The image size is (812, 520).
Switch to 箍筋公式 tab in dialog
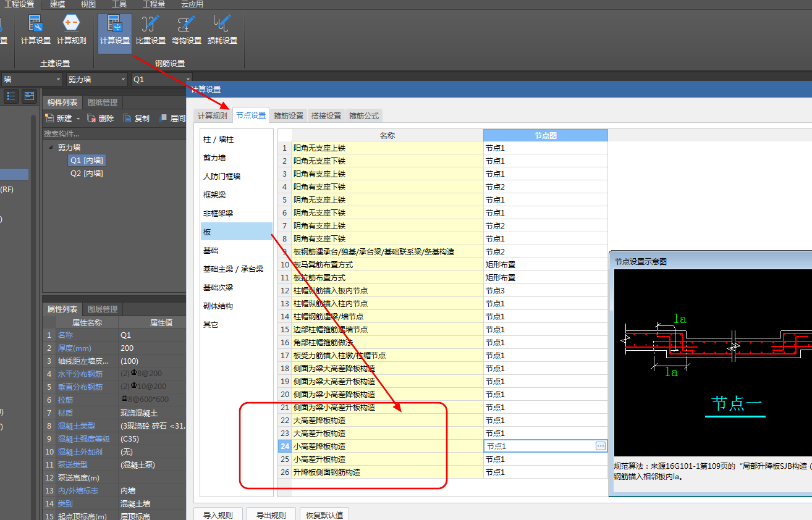[x=364, y=115]
